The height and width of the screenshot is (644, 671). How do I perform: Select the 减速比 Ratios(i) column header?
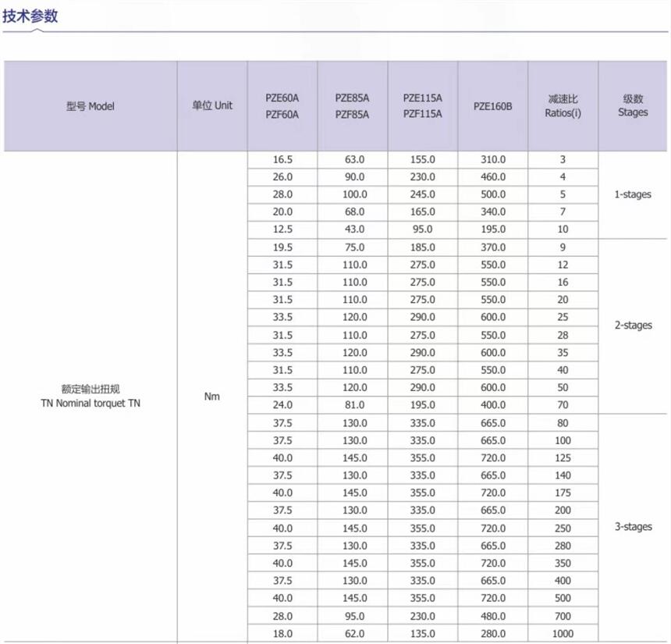(x=563, y=106)
